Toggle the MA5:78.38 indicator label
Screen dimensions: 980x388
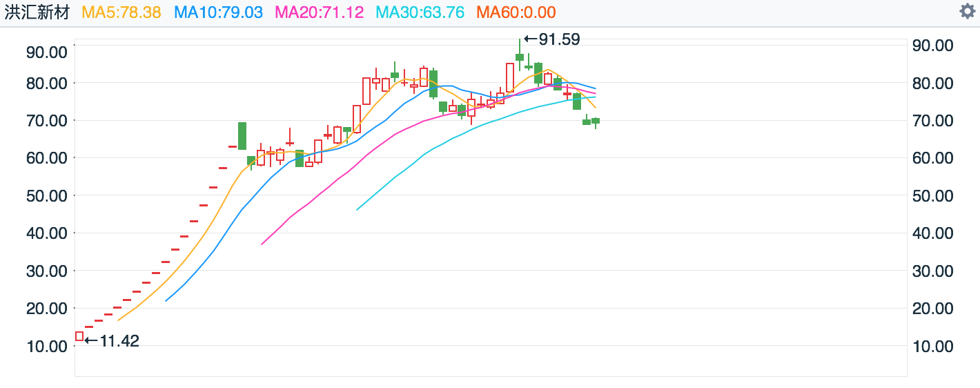121,12
